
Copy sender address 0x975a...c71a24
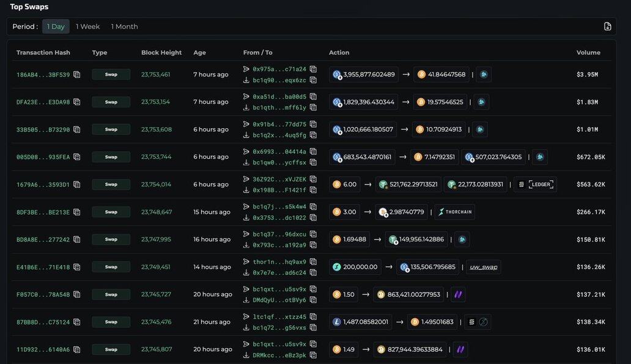click(x=313, y=69)
